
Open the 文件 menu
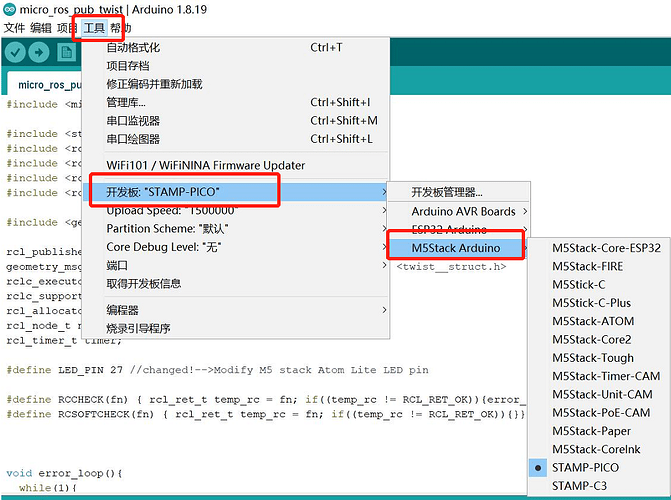tap(15, 28)
